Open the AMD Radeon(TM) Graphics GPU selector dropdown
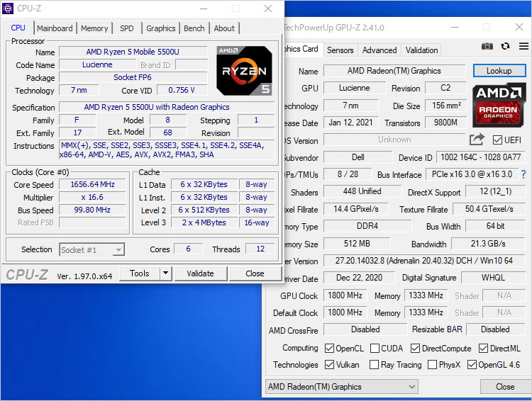 click(x=342, y=386)
